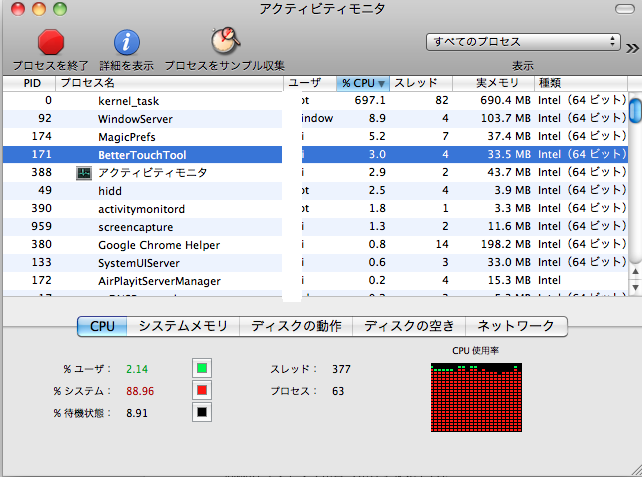
Task: Click the 198.2 MB memory value
Action: 506,244
